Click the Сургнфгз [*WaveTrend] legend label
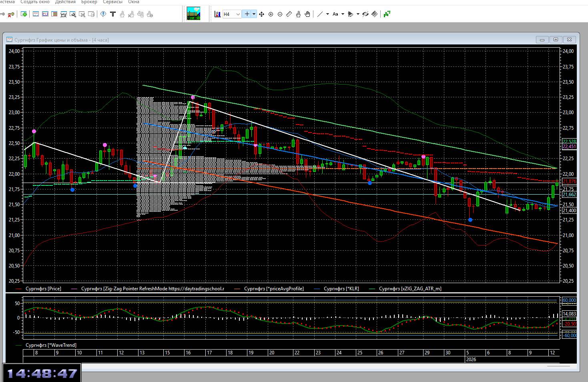The width and height of the screenshot is (588, 382). pos(51,345)
